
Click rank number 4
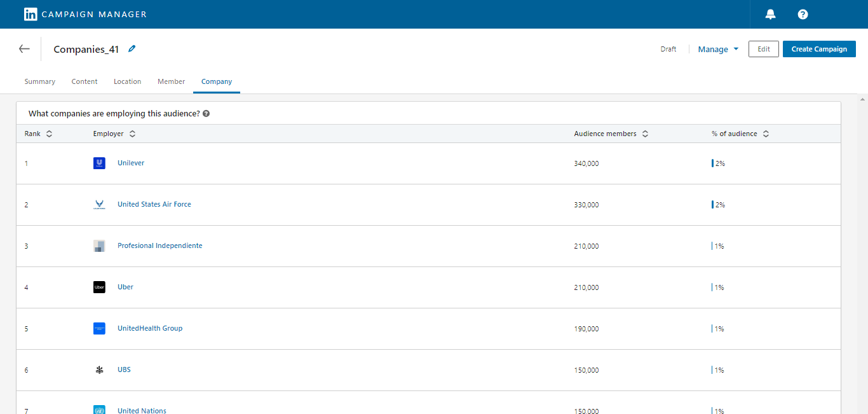[26, 287]
